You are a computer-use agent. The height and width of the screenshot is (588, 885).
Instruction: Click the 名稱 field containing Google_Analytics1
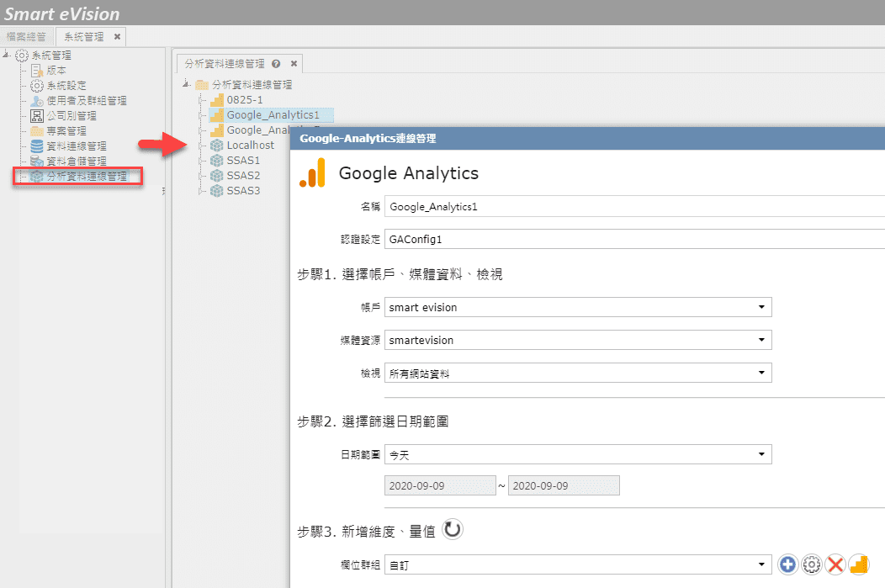click(634, 207)
